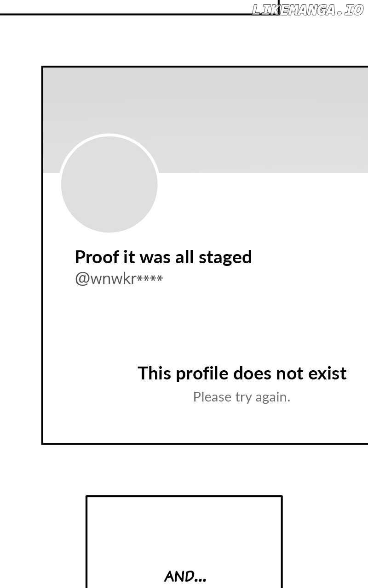368x588 pixels.
Task: Click the white ring around the avatar
Action: (109, 135)
